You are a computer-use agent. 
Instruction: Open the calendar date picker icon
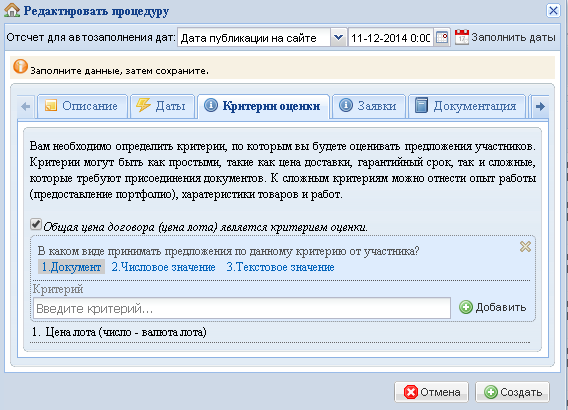pos(442,37)
